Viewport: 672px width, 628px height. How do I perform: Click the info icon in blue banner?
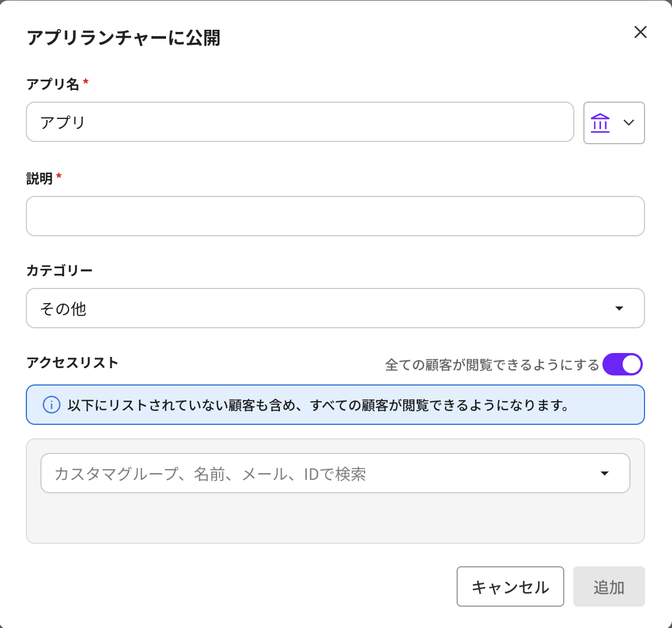[x=52, y=405]
